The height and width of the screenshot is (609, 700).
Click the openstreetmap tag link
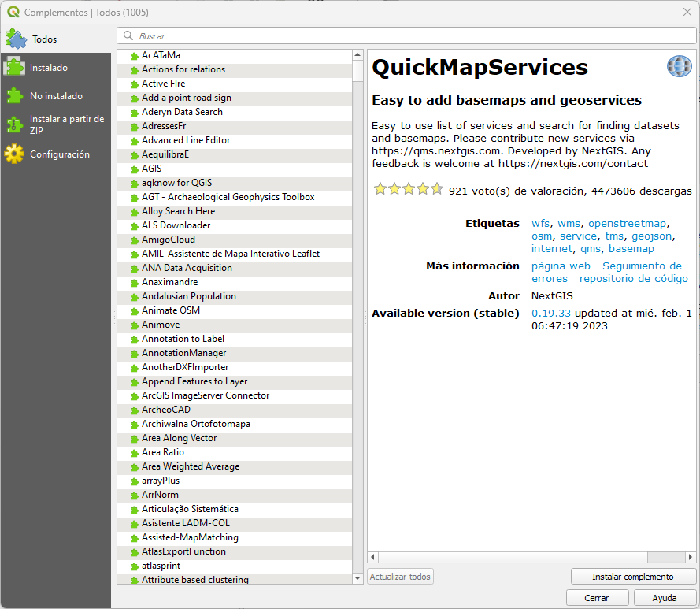click(627, 224)
